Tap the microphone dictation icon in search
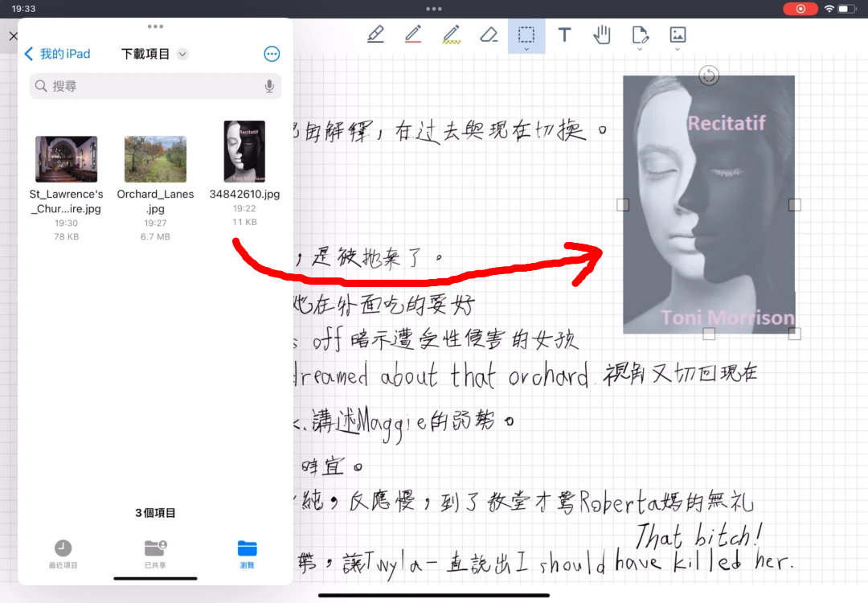This screenshot has height=603, width=868. pos(269,86)
